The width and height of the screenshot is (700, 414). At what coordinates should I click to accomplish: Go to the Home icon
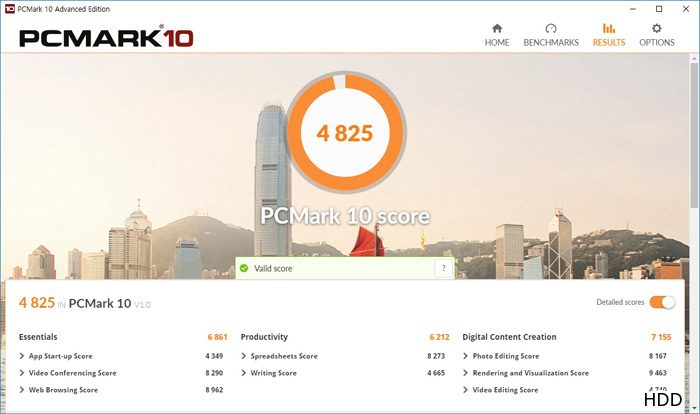click(497, 29)
